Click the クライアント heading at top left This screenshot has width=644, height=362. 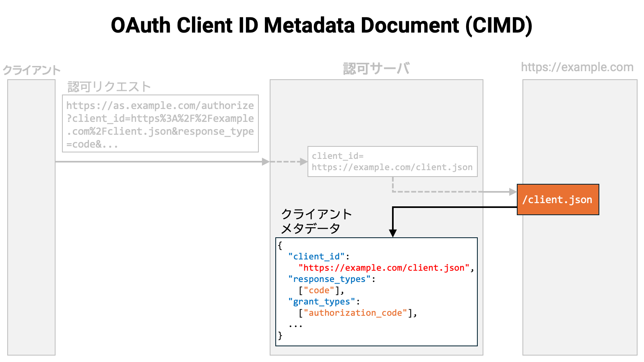click(x=31, y=70)
